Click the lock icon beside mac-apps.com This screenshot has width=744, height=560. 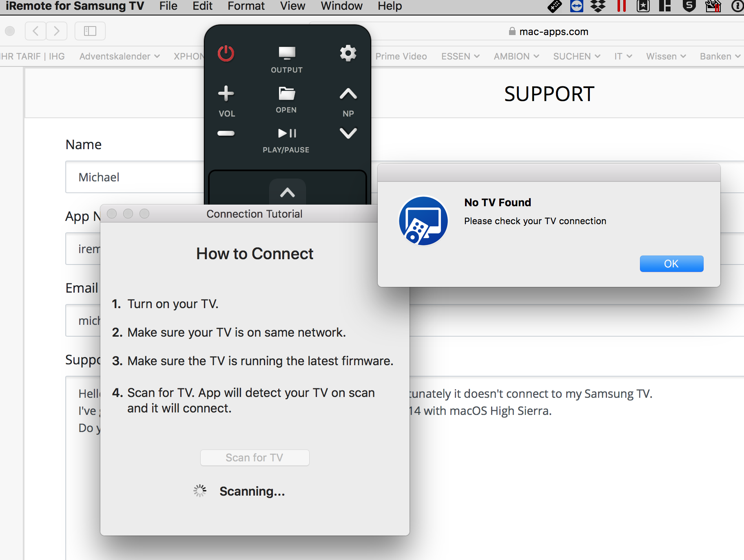[512, 31]
